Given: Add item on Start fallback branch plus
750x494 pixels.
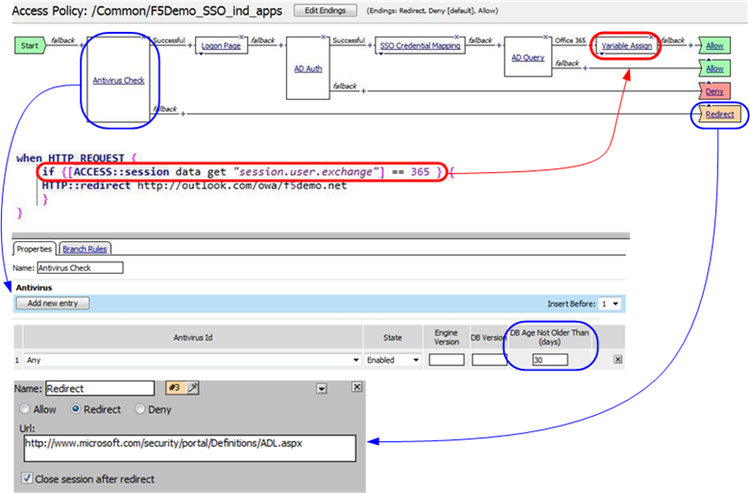Looking at the screenshot, I should 81,45.
